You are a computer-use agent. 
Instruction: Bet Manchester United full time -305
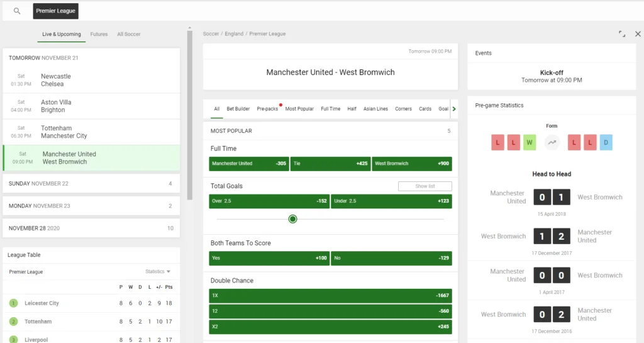point(249,164)
